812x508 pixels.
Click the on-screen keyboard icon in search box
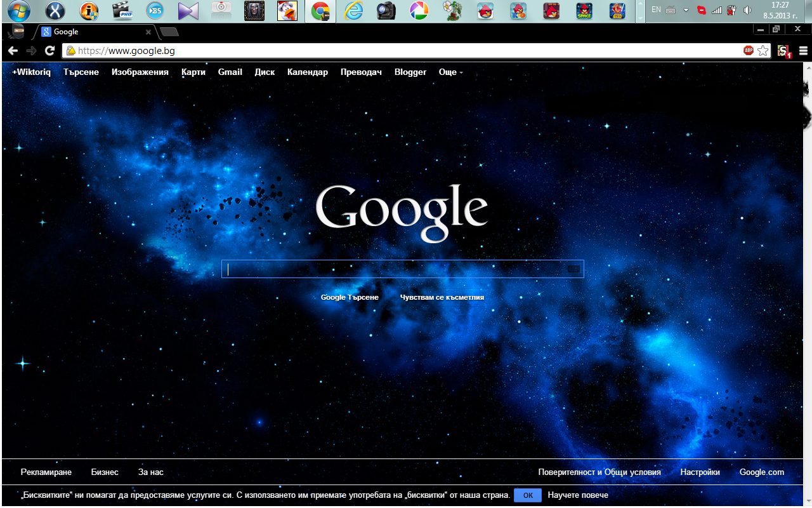pos(573,269)
